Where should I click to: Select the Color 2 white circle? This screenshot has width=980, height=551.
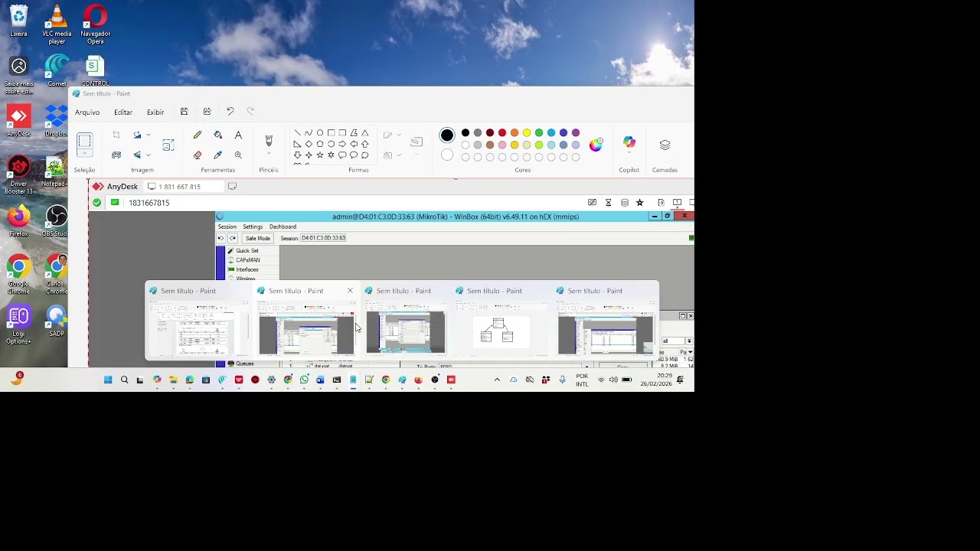click(447, 155)
